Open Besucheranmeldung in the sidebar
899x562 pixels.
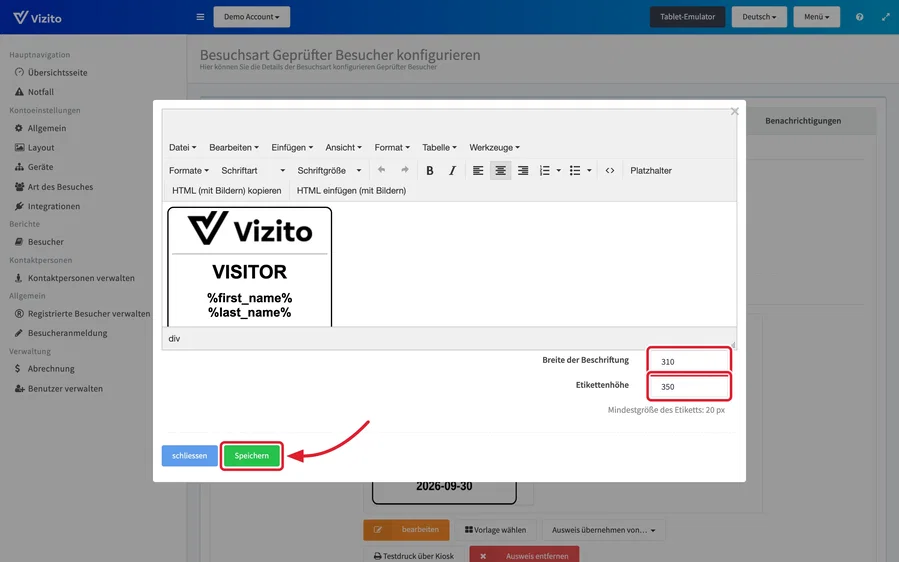[x=61, y=333]
